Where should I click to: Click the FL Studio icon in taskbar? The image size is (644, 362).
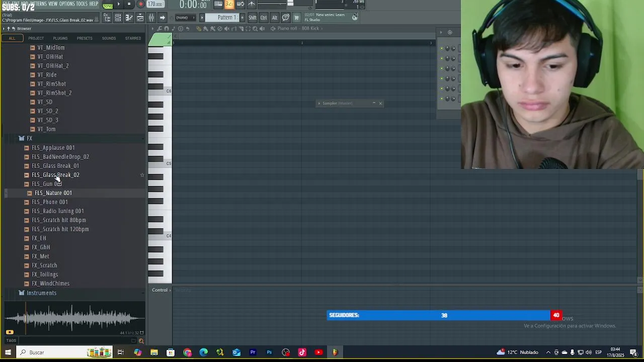tap(335, 352)
